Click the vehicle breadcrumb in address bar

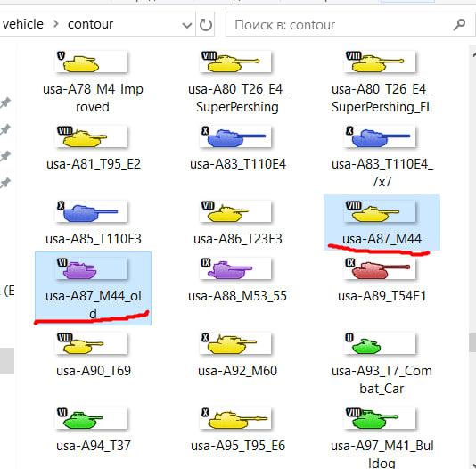click(22, 24)
